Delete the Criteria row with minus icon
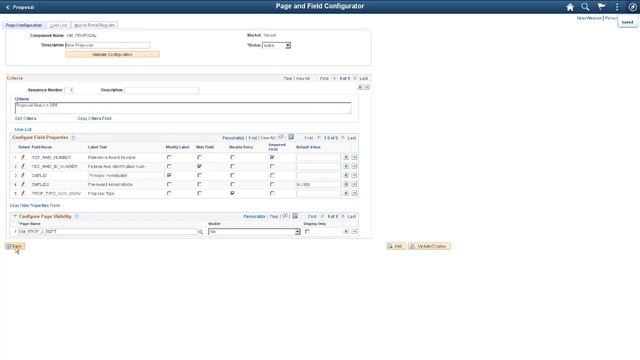Screen dimensions: 640x360 (x=367, y=87)
